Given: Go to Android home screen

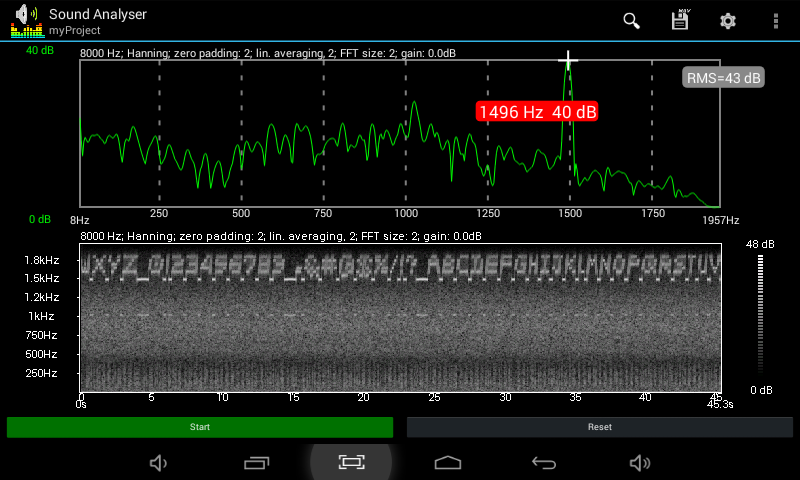Looking at the screenshot, I should [x=447, y=462].
